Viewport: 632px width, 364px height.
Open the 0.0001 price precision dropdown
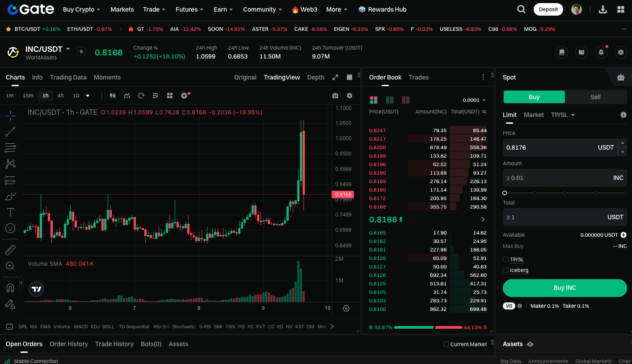click(474, 100)
